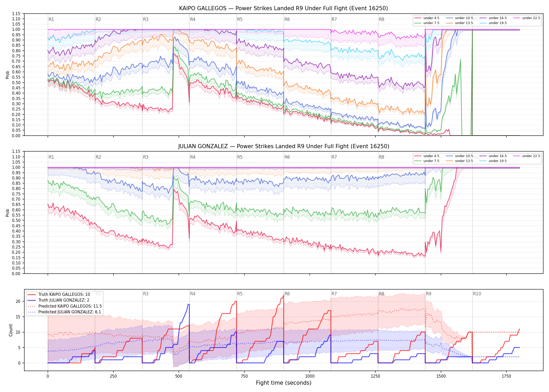Click the R2 round marker in top chart
The image size is (549, 392).
(x=98, y=19)
